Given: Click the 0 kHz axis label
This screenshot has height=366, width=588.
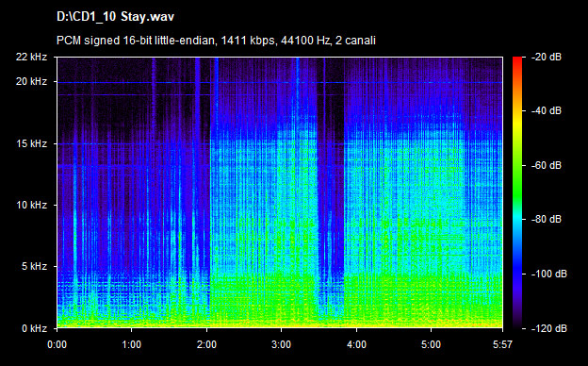Looking at the screenshot, I should 34,329.
